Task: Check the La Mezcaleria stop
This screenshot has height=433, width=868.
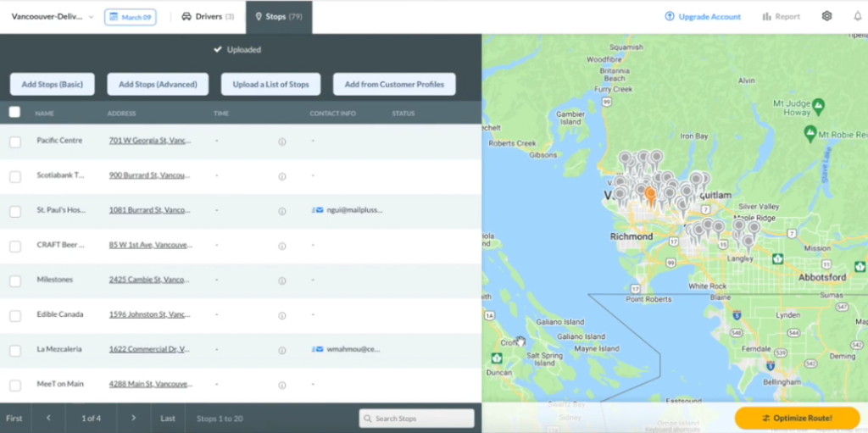Action: click(15, 351)
